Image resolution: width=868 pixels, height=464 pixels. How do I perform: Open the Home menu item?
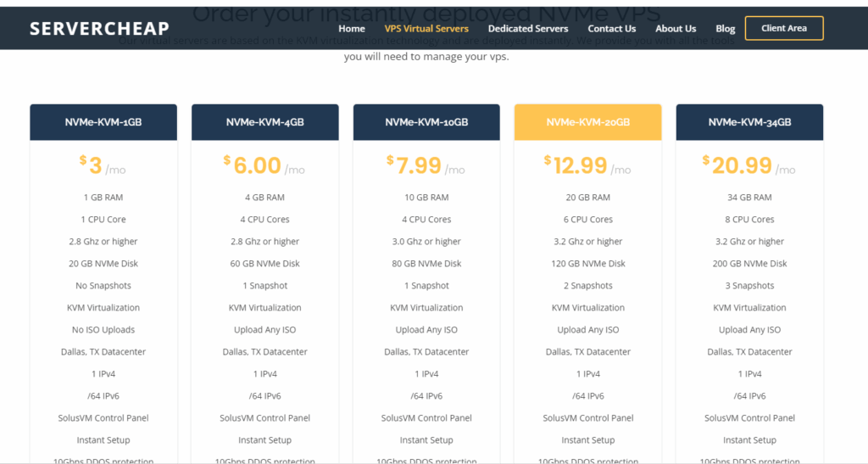pos(352,29)
